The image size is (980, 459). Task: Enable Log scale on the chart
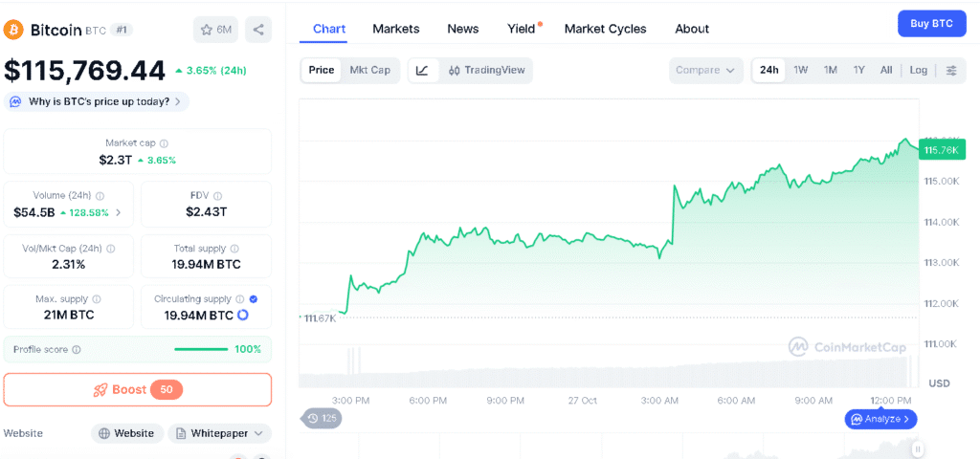point(919,70)
